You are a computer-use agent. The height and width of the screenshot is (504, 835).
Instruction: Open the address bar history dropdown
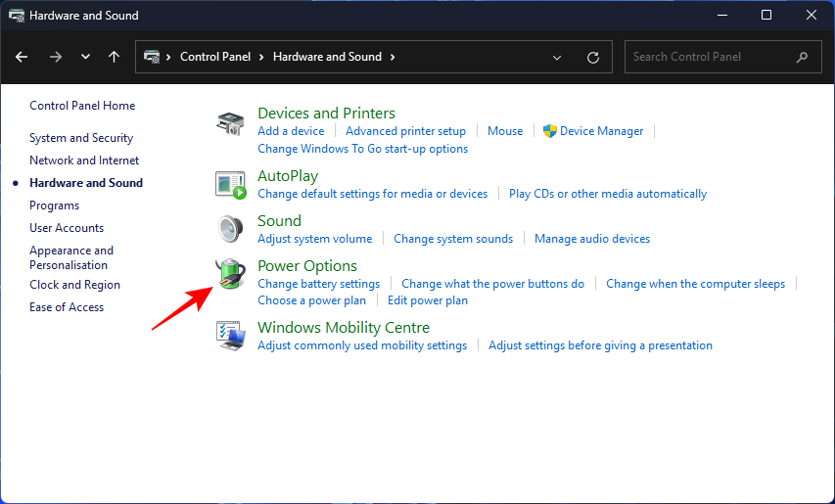(x=557, y=57)
